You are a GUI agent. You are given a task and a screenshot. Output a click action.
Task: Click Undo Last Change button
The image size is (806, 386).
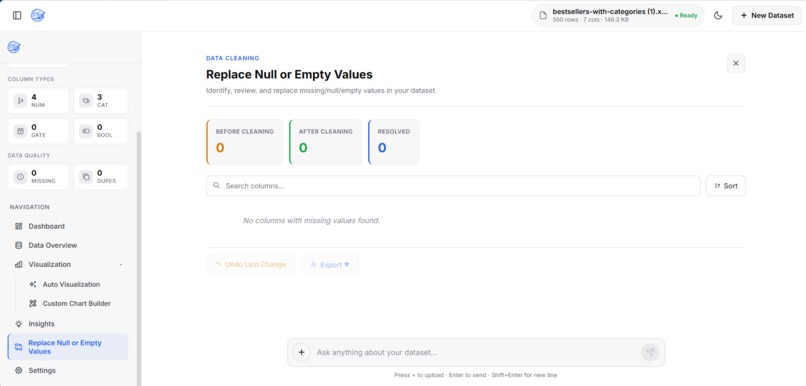[x=250, y=264]
